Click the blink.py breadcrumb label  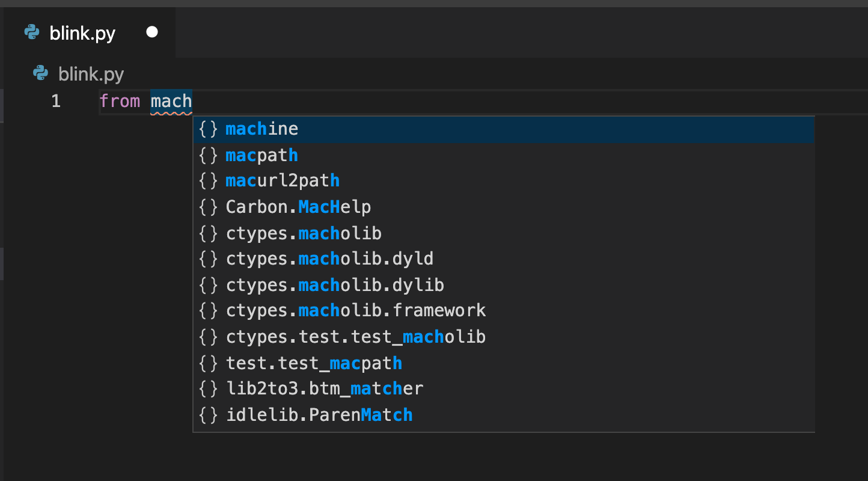pos(91,74)
